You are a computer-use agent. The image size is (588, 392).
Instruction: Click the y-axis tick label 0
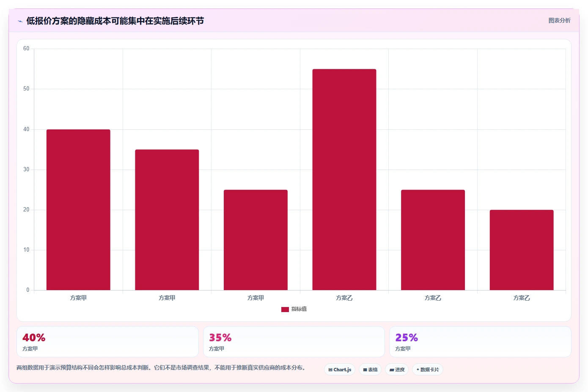point(28,290)
